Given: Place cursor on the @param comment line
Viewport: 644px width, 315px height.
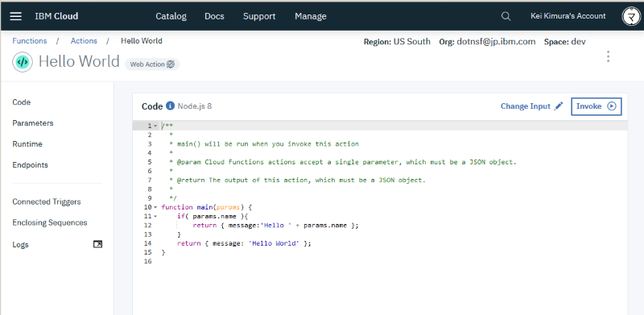Looking at the screenshot, I should [x=343, y=162].
